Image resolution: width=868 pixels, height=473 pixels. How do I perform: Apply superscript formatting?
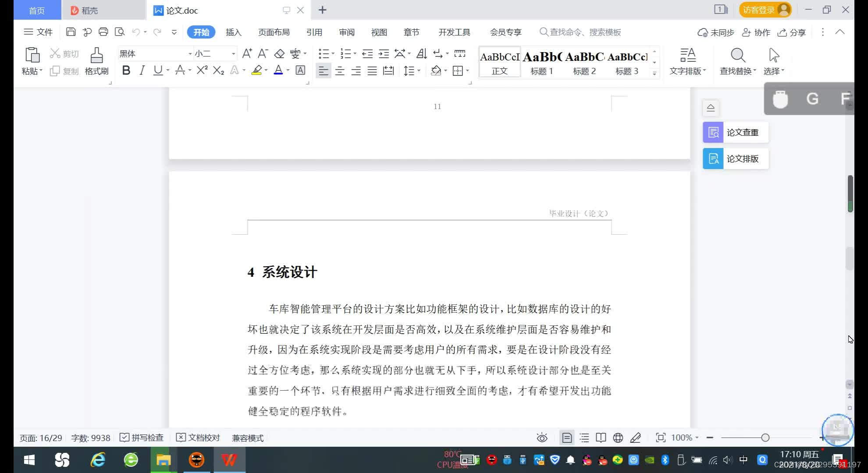point(202,70)
